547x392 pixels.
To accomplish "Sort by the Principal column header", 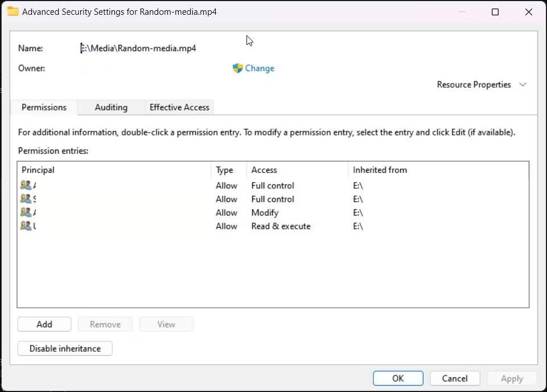I will [x=114, y=170].
